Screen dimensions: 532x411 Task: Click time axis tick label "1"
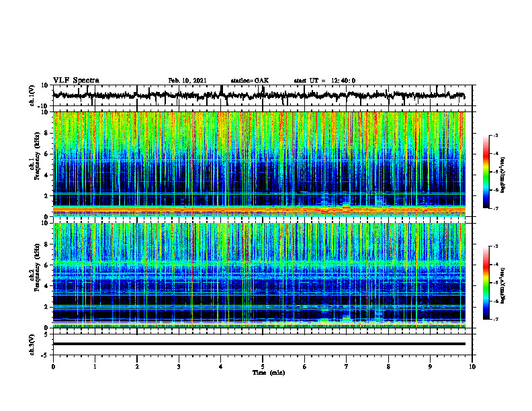tap(95, 367)
